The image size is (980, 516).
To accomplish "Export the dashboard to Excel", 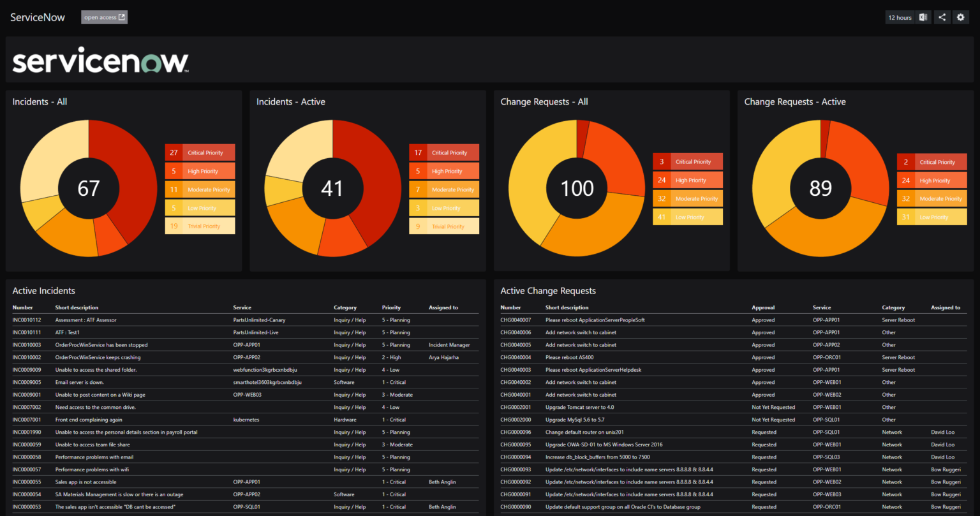I will pyautogui.click(x=923, y=17).
